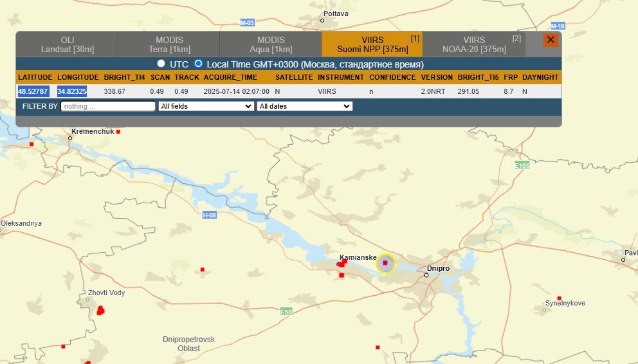Screen dimensions: 638x364
Task: Click the Dnipropetrovsk Oblast label
Action: pyautogui.click(x=189, y=343)
